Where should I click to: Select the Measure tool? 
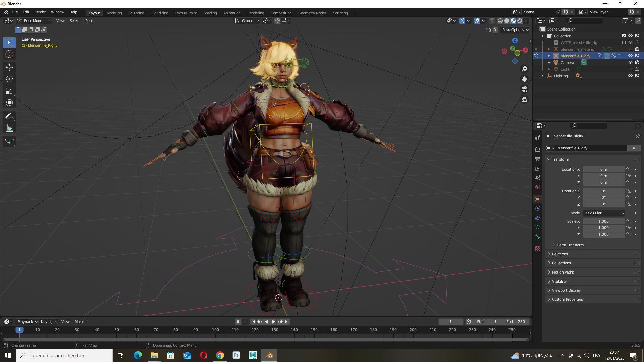pos(9,128)
